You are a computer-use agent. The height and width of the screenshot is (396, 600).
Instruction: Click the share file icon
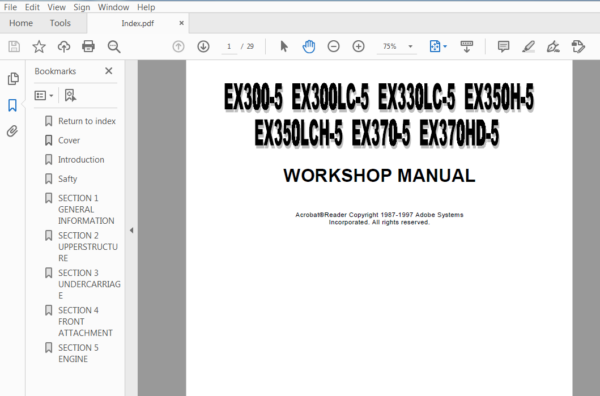pyautogui.click(x=578, y=47)
